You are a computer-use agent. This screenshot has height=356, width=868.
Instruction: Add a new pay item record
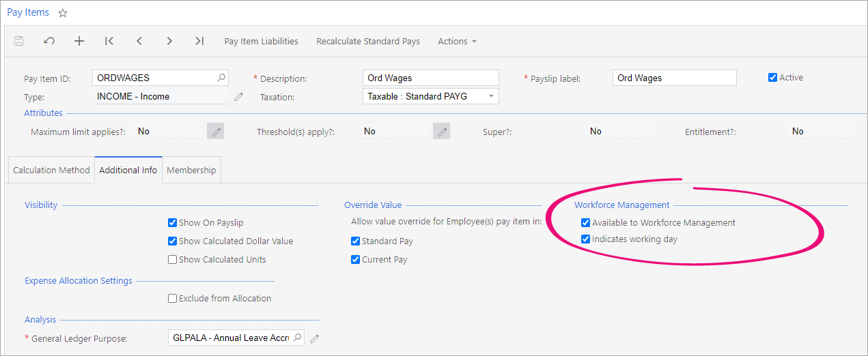tap(79, 42)
